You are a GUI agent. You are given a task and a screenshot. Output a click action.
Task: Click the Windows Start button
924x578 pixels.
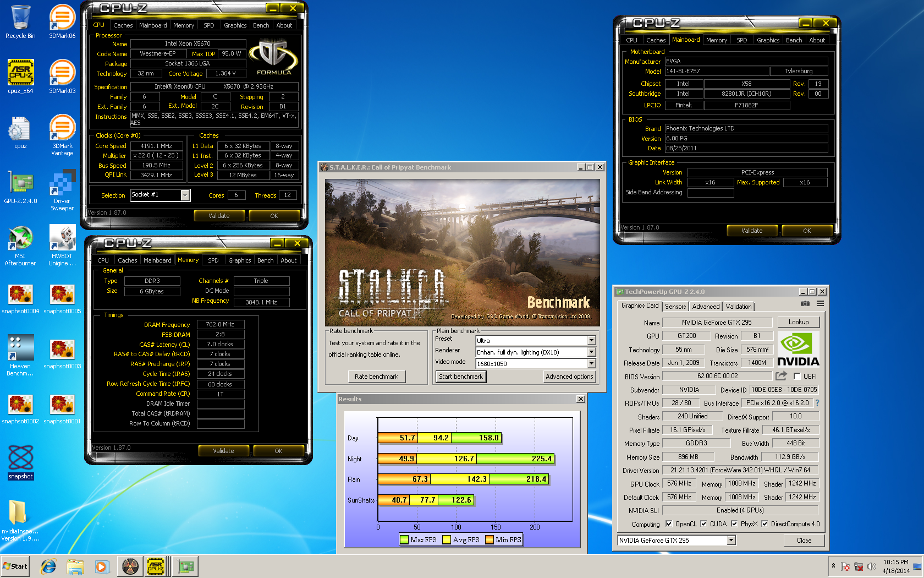[15, 566]
